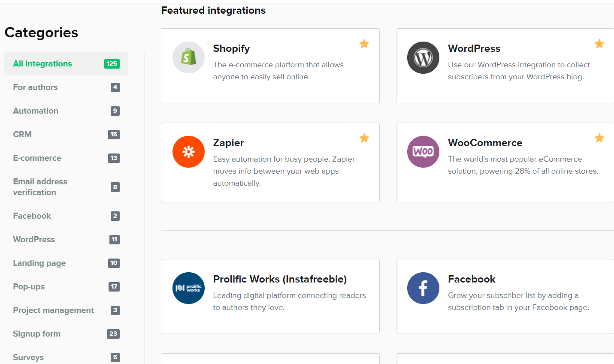Image resolution: width=614 pixels, height=364 pixels.
Task: Choose the CRM category
Action: coord(66,134)
